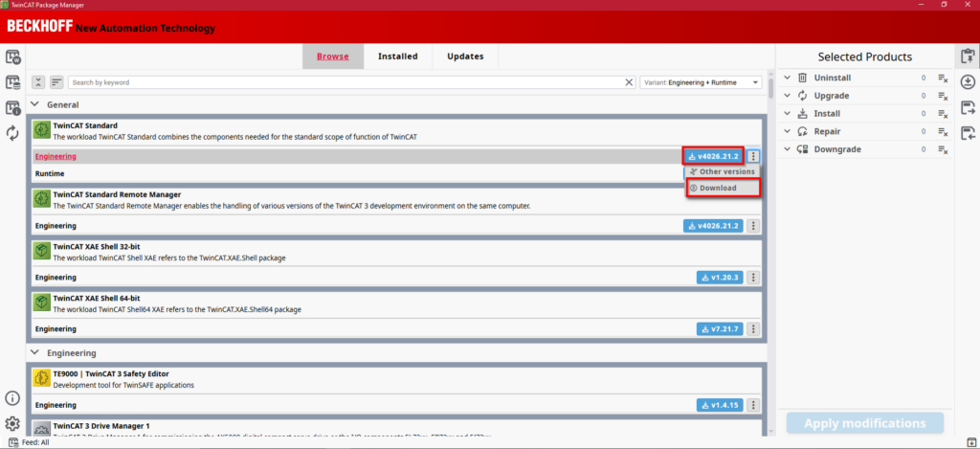Click the TwinCAT XAE Shell 64-bit title
The image size is (980, 449).
point(97,299)
